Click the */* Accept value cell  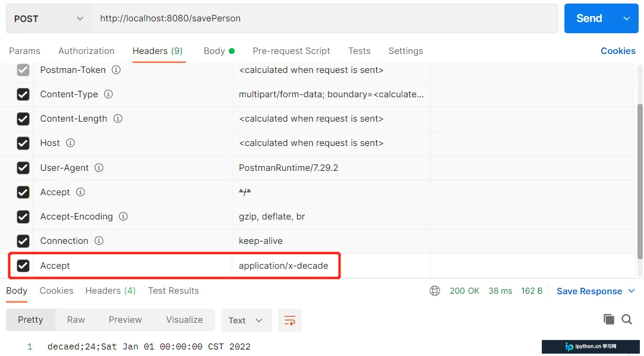pyautogui.click(x=331, y=192)
